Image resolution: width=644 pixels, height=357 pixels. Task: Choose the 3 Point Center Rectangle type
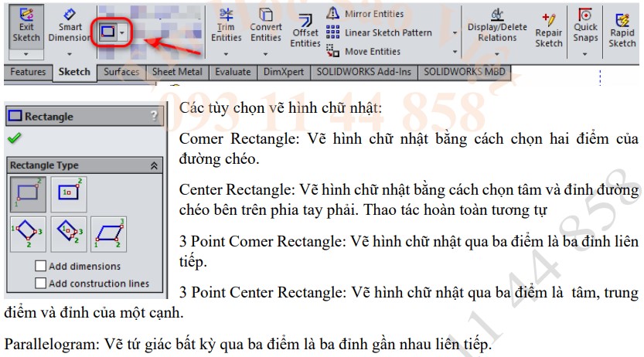click(x=69, y=234)
